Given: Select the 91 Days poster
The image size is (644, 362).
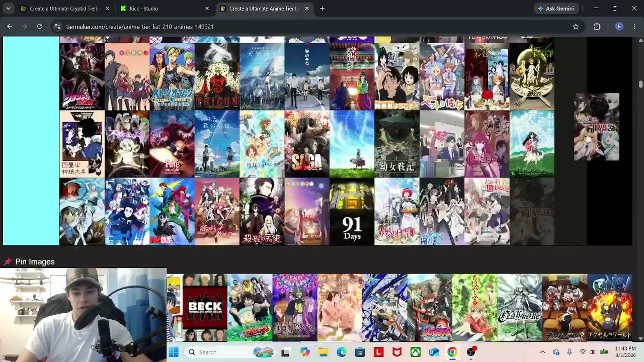Looking at the screenshot, I should (352, 212).
